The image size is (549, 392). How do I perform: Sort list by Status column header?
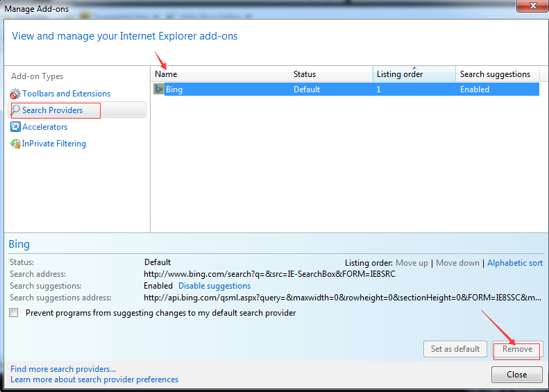[x=331, y=74]
